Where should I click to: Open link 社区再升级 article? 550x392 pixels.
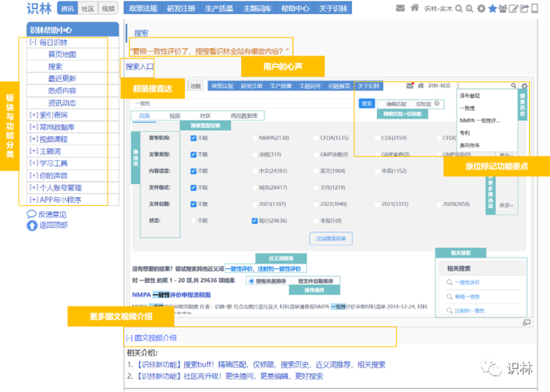click(229, 376)
